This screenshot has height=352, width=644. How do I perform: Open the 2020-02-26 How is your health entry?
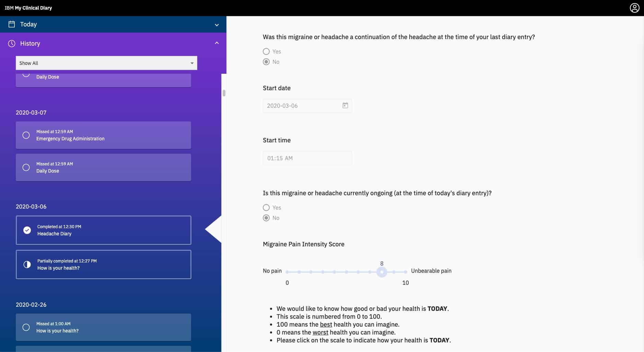pos(103,327)
